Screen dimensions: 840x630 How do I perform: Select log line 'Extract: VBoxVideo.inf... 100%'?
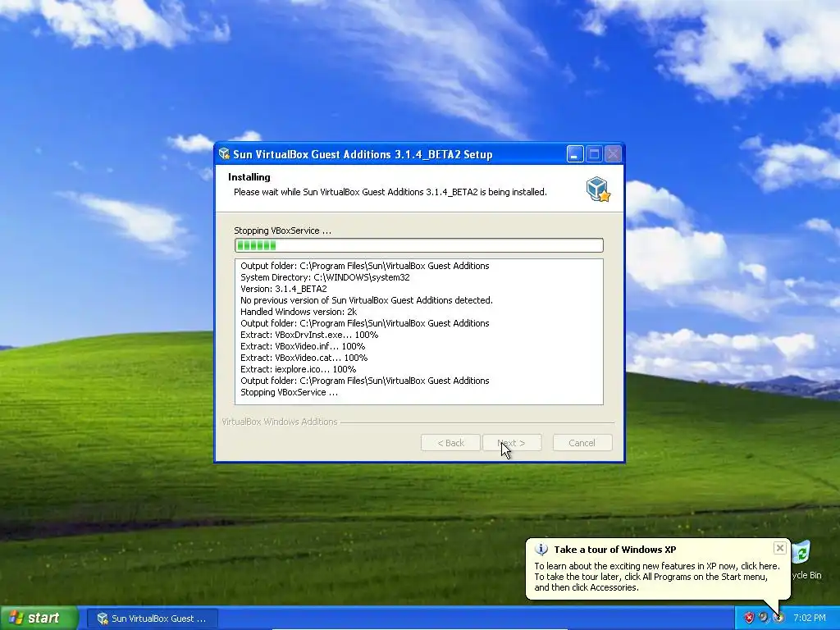point(303,346)
